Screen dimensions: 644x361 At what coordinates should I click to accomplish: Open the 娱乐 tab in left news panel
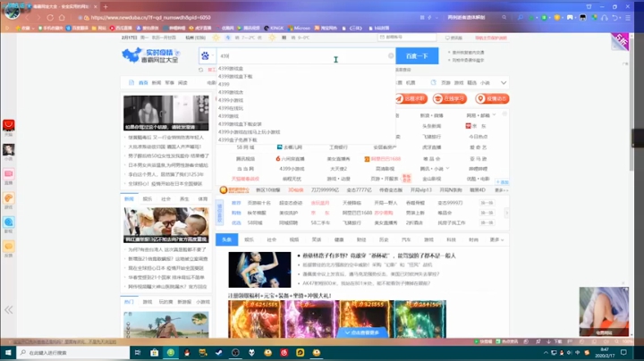point(148,199)
